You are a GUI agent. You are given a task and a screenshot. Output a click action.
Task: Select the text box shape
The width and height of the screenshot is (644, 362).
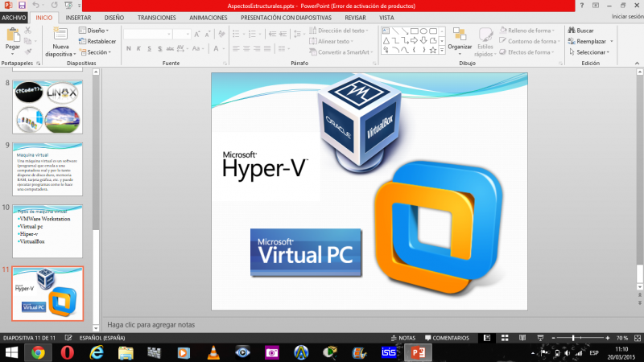tap(386, 31)
